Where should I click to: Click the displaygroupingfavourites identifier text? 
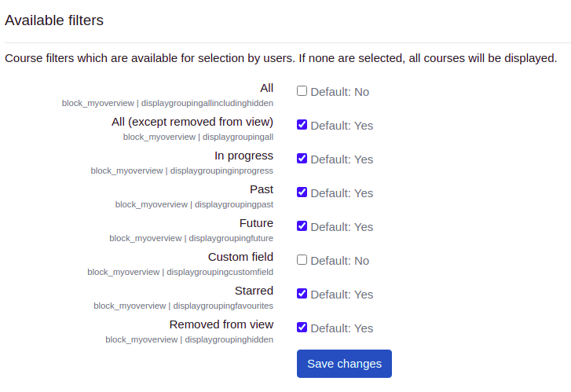pos(223,306)
